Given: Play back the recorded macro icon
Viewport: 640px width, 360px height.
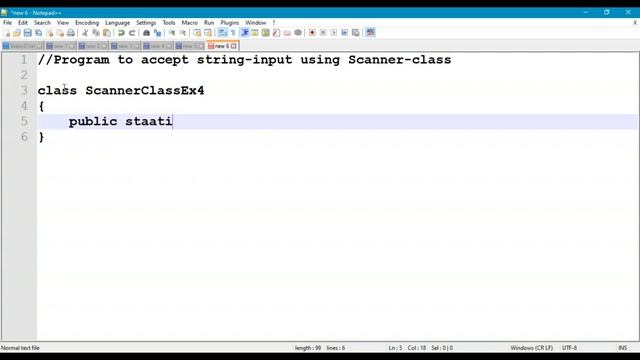Looking at the screenshot, I should [334, 33].
